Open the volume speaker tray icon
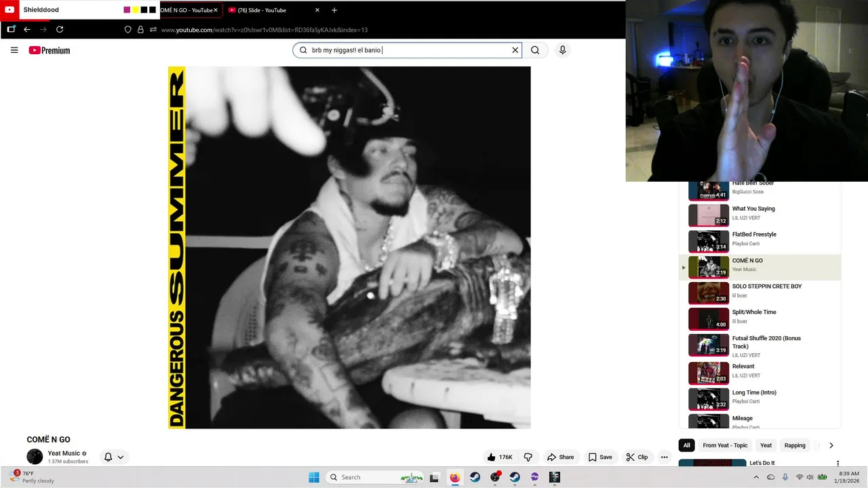The height and width of the screenshot is (488, 868). pyautogui.click(x=810, y=477)
